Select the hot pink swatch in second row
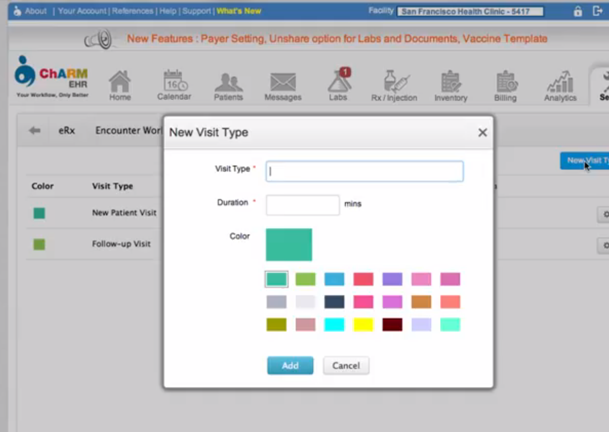This screenshot has width=609, height=432. pyautogui.click(x=363, y=302)
